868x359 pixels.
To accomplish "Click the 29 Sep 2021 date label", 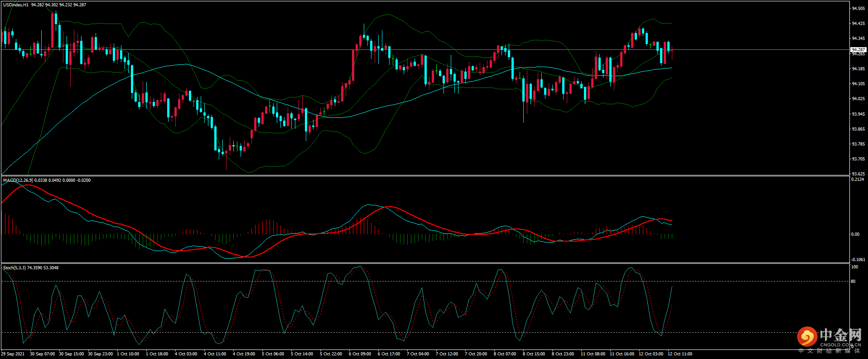I will pos(13,354).
